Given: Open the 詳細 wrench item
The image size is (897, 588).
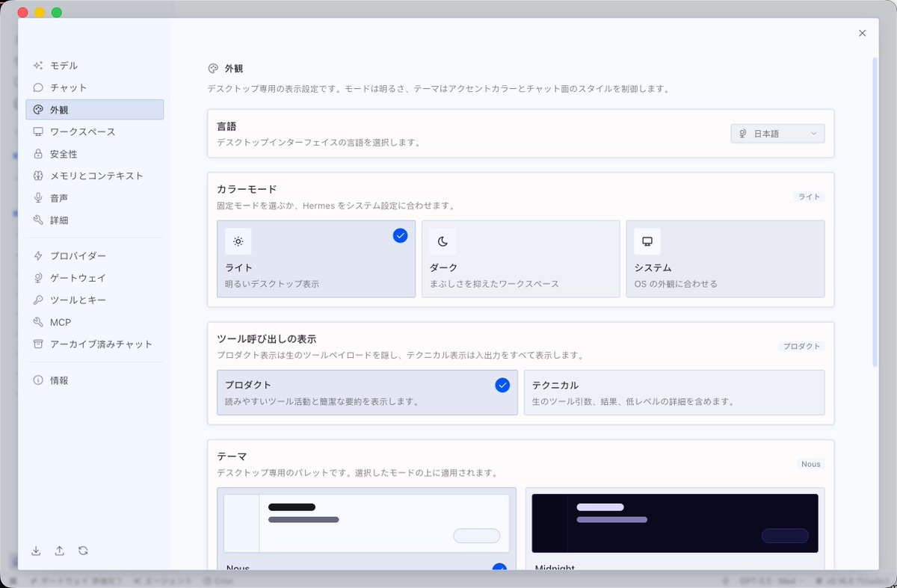Looking at the screenshot, I should (94, 220).
